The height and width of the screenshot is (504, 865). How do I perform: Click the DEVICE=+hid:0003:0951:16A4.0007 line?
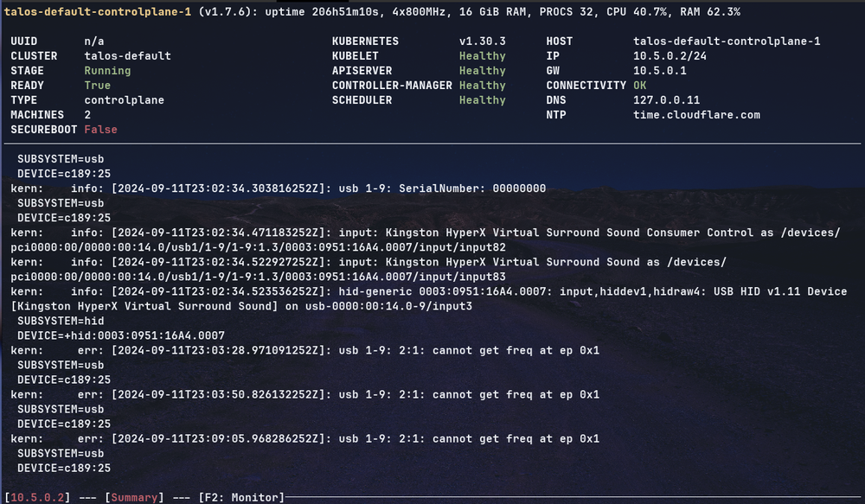pyautogui.click(x=121, y=335)
